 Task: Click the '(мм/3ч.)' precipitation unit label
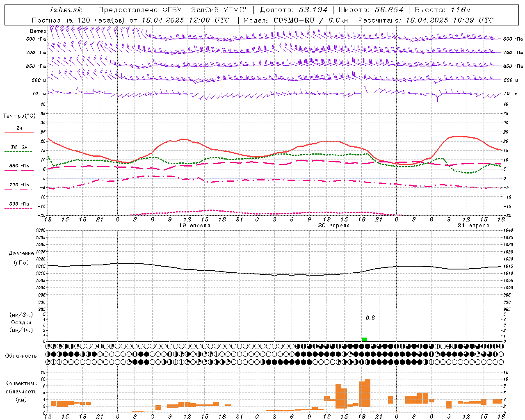tap(21, 315)
